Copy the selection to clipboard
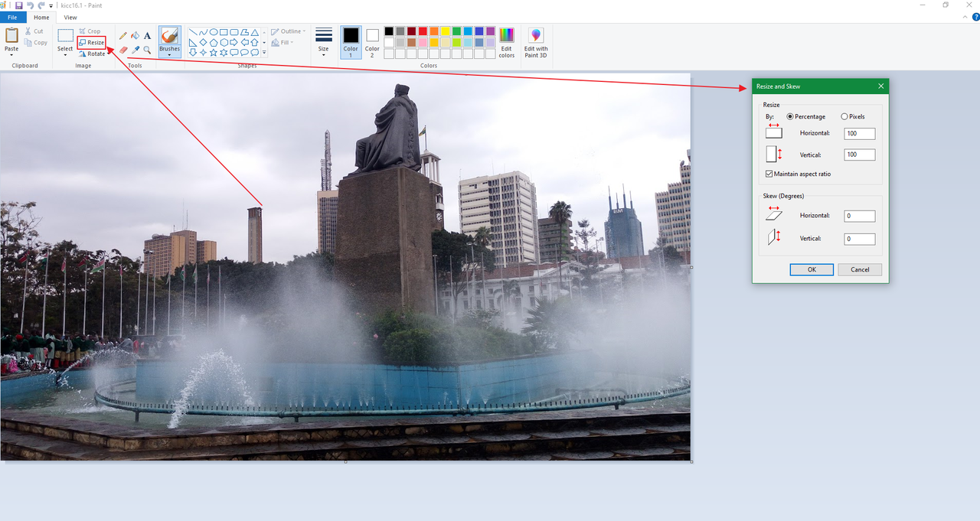Screen dimensions: 980x521 35,43
